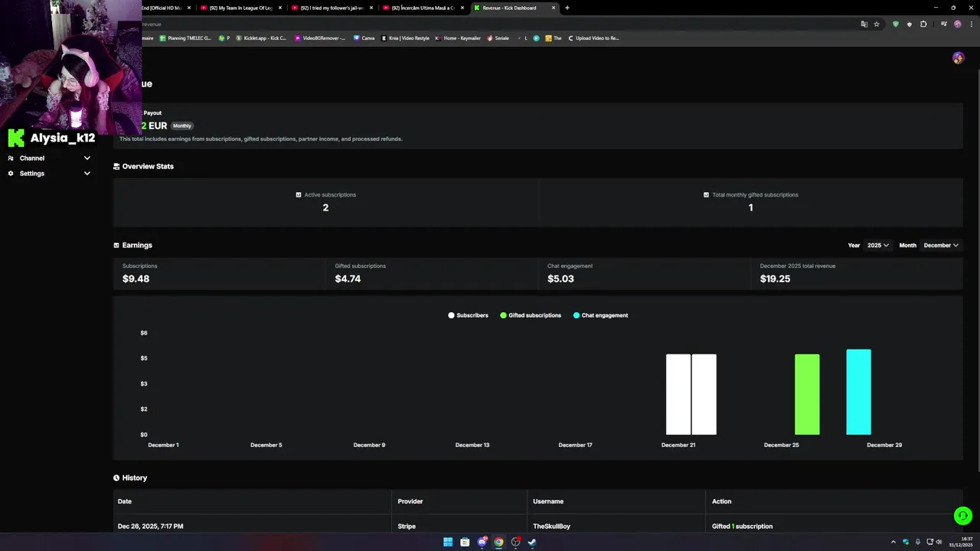Open Chrome media controls icon
This screenshot has width=980, height=551.
click(x=944, y=24)
